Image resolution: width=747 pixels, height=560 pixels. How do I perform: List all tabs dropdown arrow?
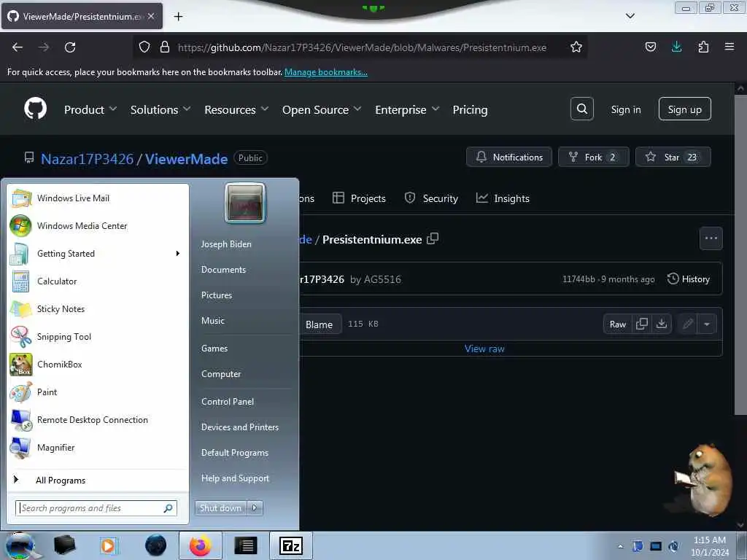pos(630,16)
